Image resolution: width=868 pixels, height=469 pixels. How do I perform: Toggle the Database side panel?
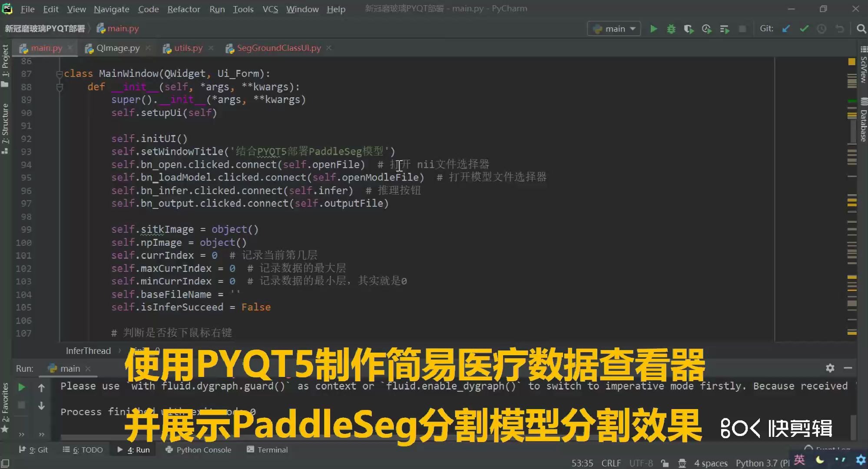pos(863,120)
